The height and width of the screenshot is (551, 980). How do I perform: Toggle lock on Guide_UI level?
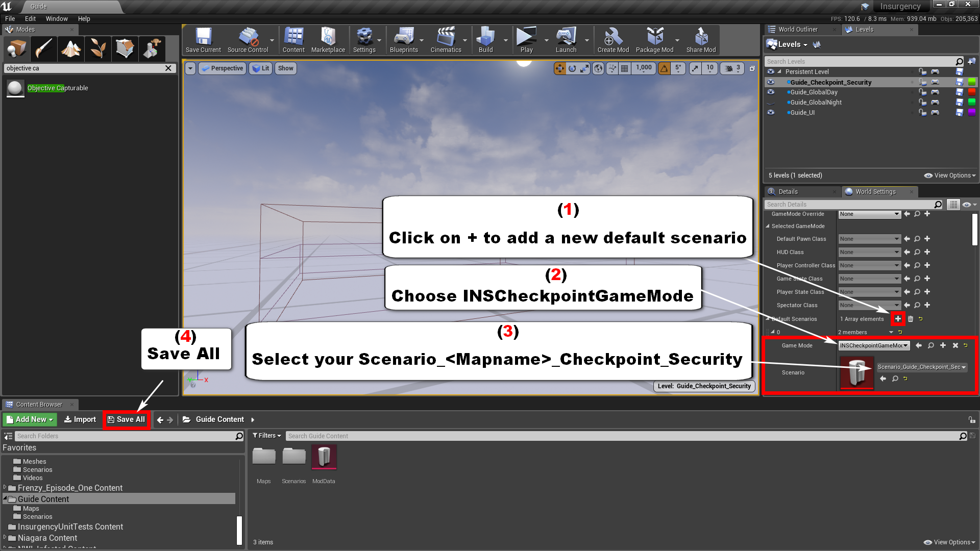pos(922,113)
